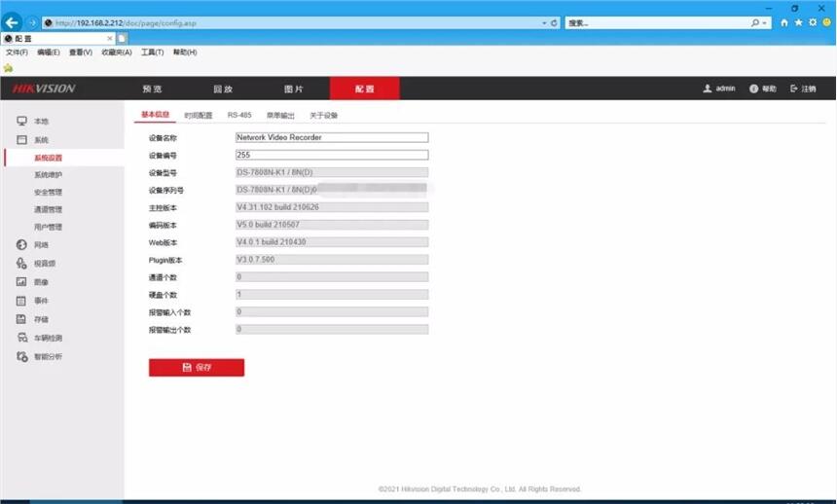Expand the browser search options dropdown arrow
Image resolution: width=837 pixels, height=504 pixels.
point(766,22)
